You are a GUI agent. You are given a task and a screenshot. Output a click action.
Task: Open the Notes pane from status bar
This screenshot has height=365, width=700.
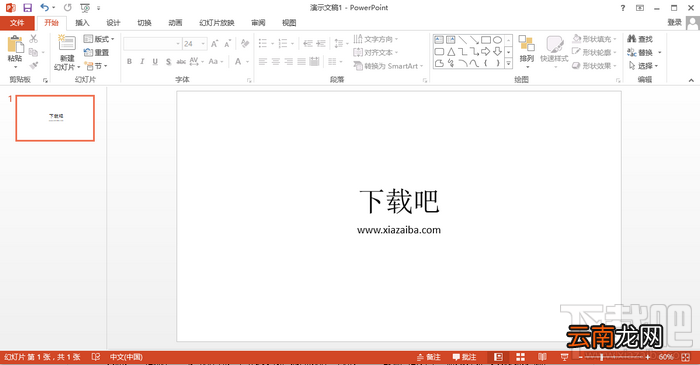(x=429, y=357)
